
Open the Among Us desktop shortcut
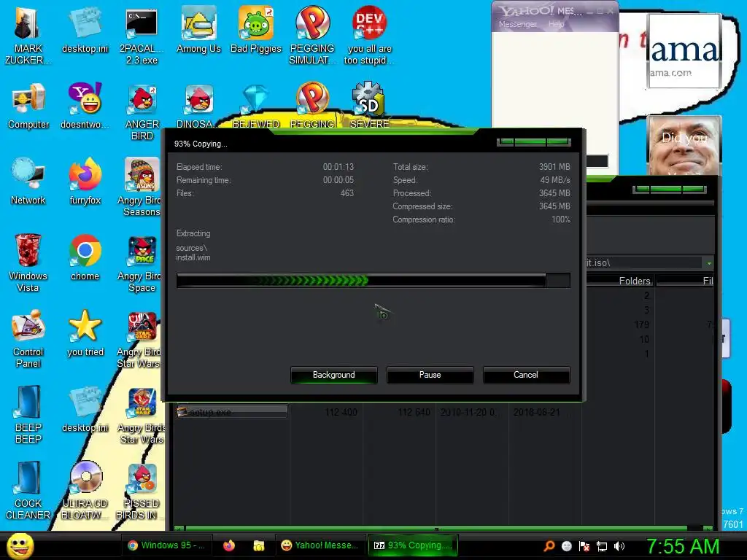tap(198, 29)
